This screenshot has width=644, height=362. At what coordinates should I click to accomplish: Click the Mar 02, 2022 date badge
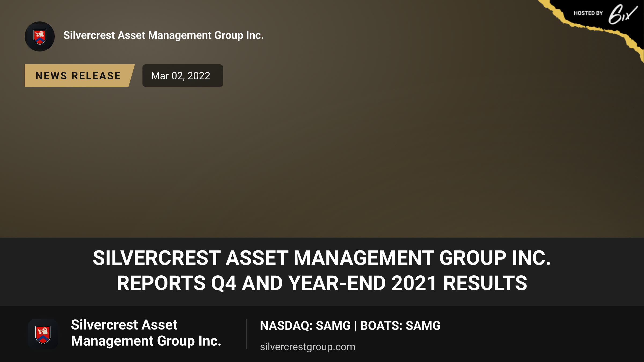click(183, 76)
